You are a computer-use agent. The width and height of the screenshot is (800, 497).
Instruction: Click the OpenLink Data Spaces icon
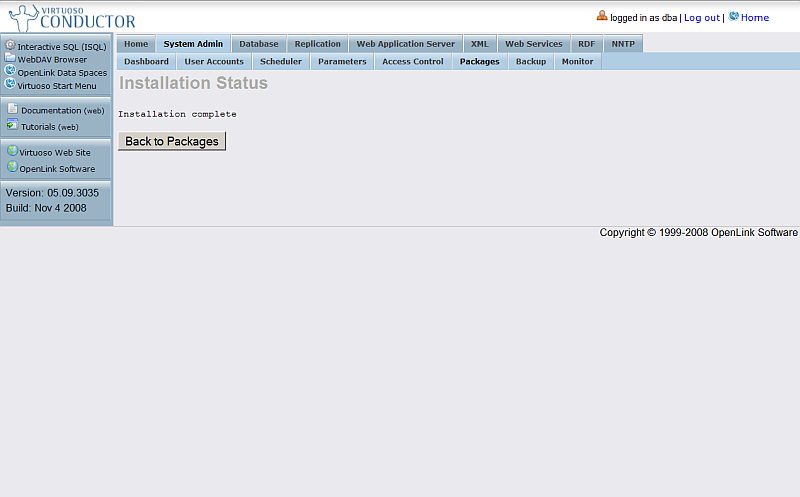tap(10, 71)
